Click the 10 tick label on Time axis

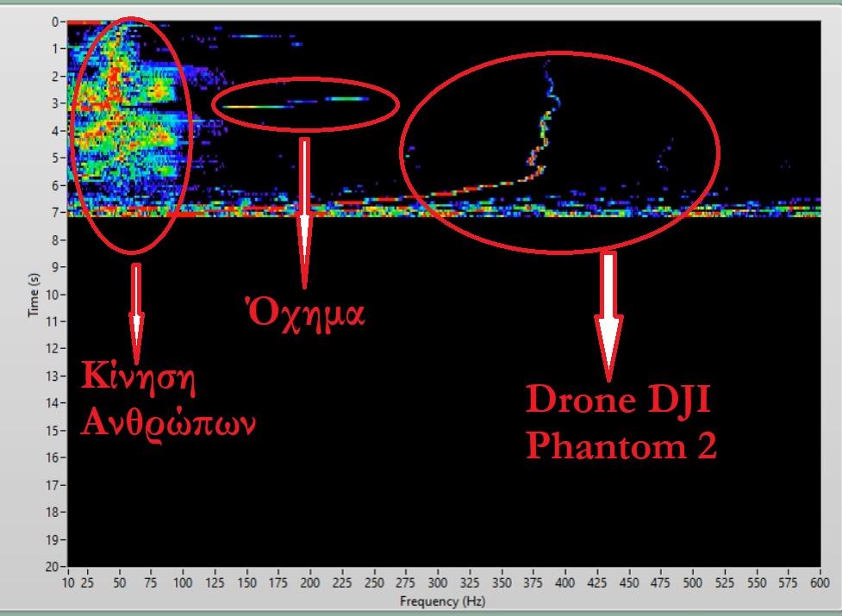[x=53, y=295]
